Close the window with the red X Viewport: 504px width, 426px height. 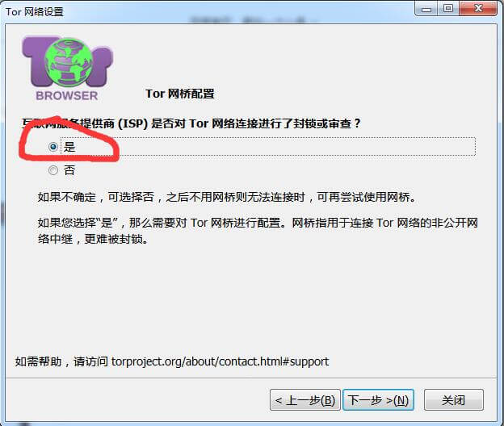pyautogui.click(x=478, y=9)
